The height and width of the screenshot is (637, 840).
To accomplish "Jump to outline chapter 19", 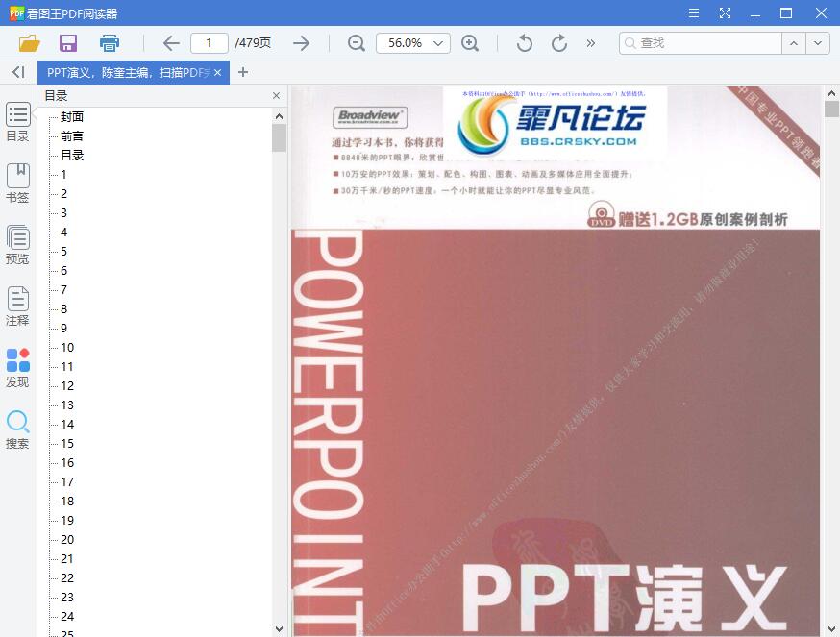I will pyautogui.click(x=67, y=521).
